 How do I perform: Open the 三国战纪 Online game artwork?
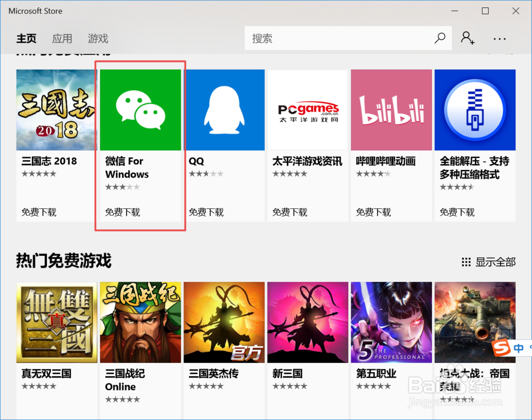tap(140, 322)
